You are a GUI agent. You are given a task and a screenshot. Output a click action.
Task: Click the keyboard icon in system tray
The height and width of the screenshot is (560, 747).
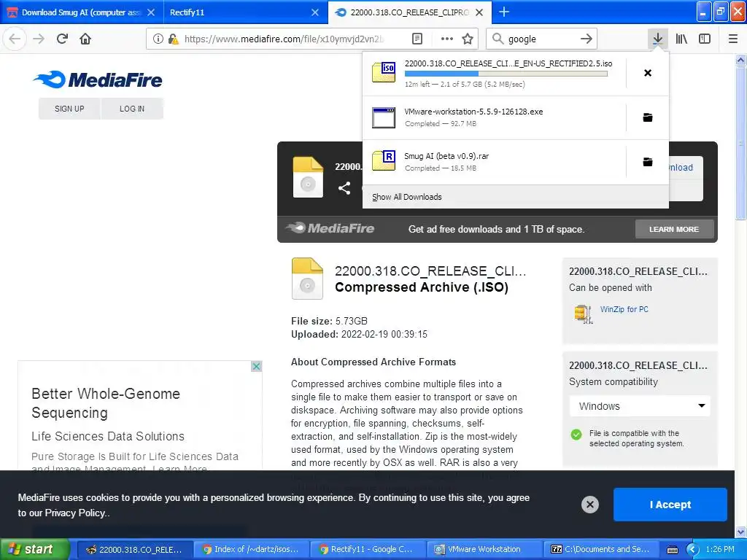[x=672, y=550]
